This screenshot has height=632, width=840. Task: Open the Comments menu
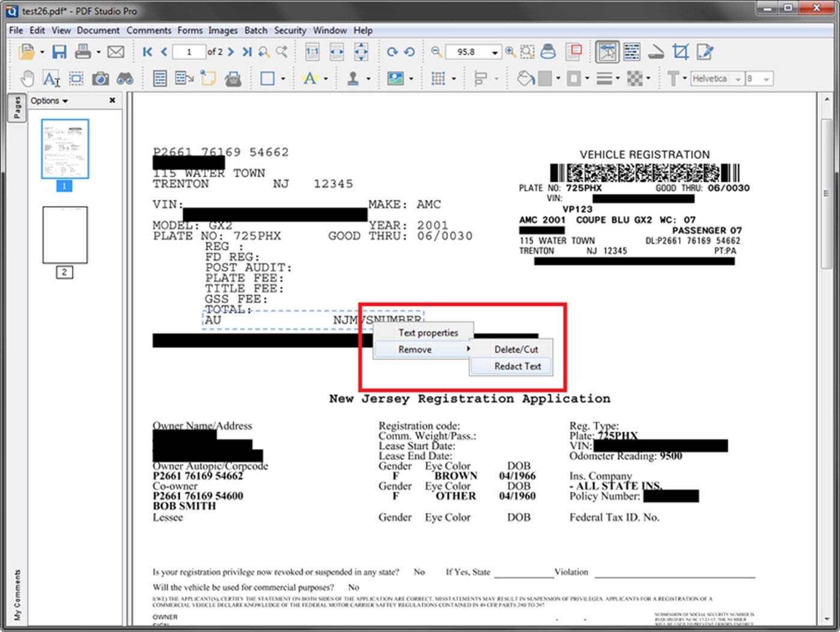point(149,30)
